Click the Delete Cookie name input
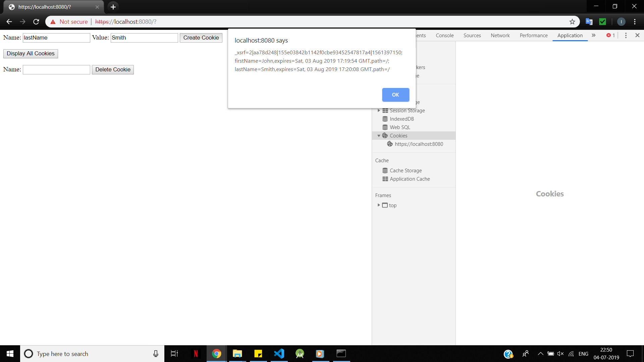Viewport: 644px width, 362px height. tap(56, 69)
